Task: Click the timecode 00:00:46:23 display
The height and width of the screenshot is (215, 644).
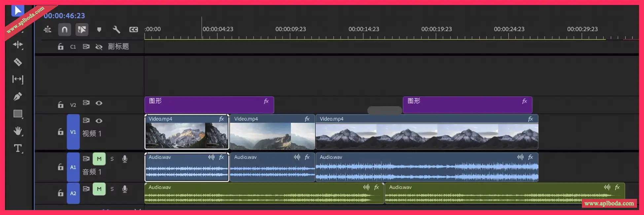Action: coord(64,16)
